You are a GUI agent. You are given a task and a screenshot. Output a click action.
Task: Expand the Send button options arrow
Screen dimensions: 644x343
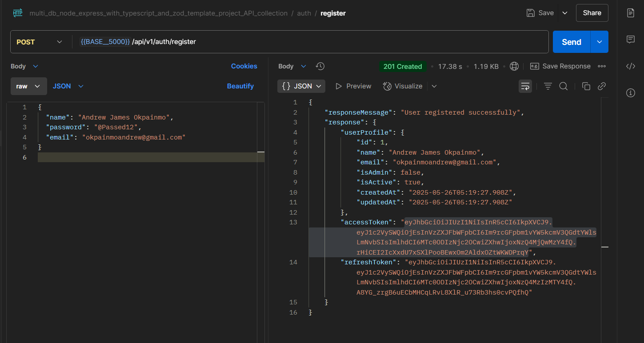click(600, 42)
